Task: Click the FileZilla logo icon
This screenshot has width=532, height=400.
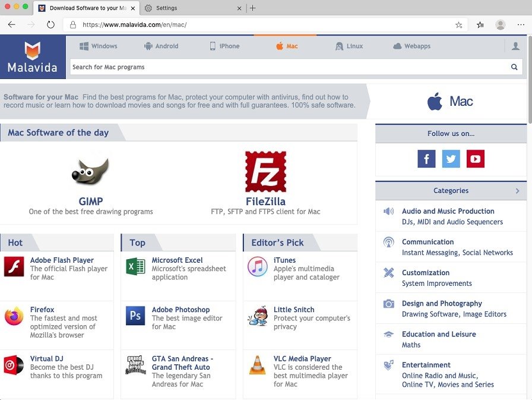Action: coord(265,172)
